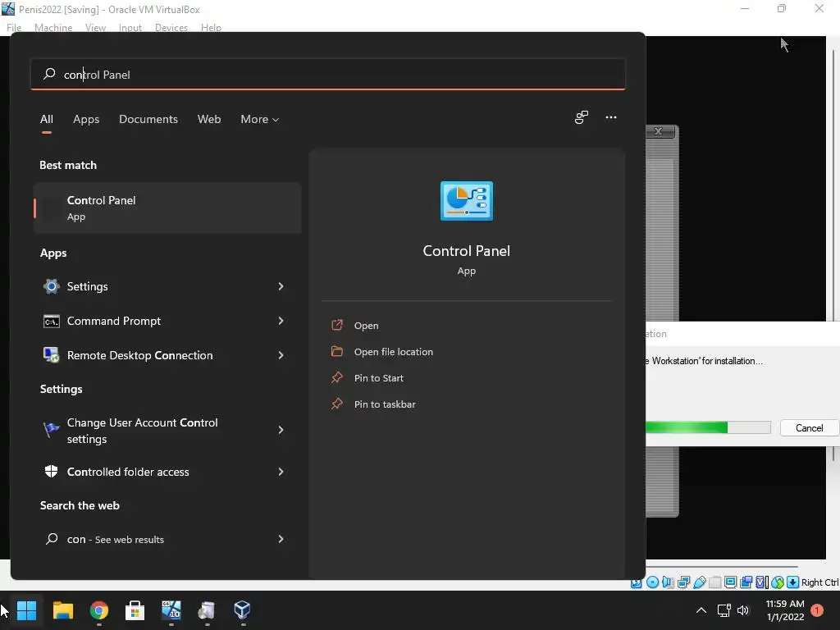Open the VirtualBox Devices menu
The image size is (840, 630).
click(x=171, y=27)
